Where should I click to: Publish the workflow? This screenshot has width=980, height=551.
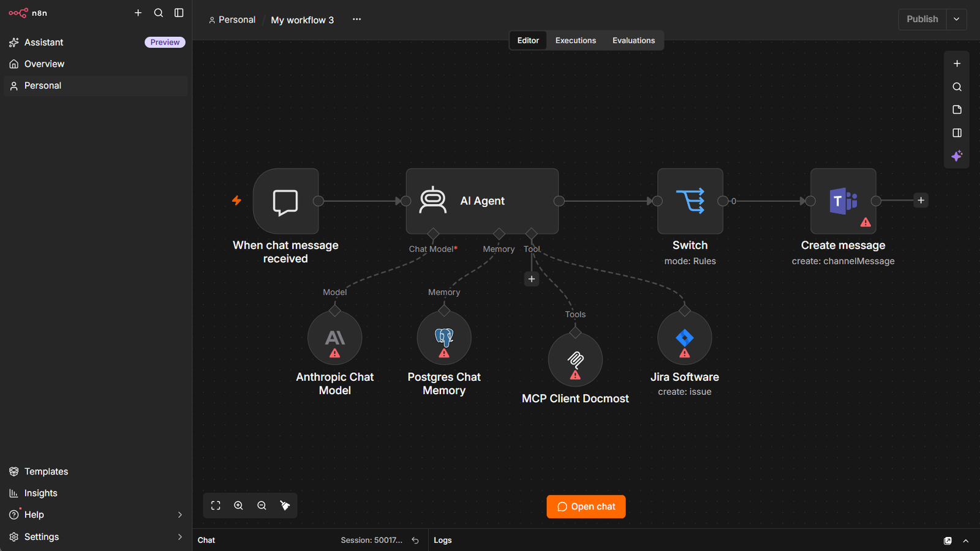pos(922,19)
